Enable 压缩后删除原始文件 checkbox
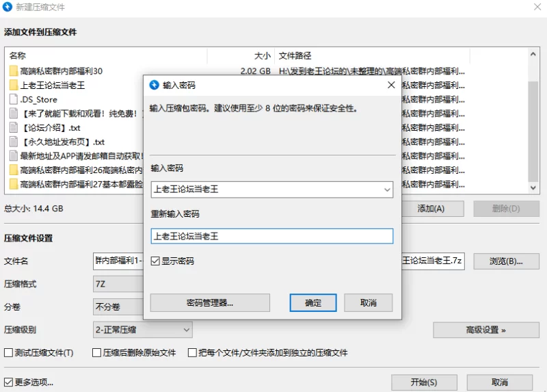The width and height of the screenshot is (547, 392). (x=96, y=352)
